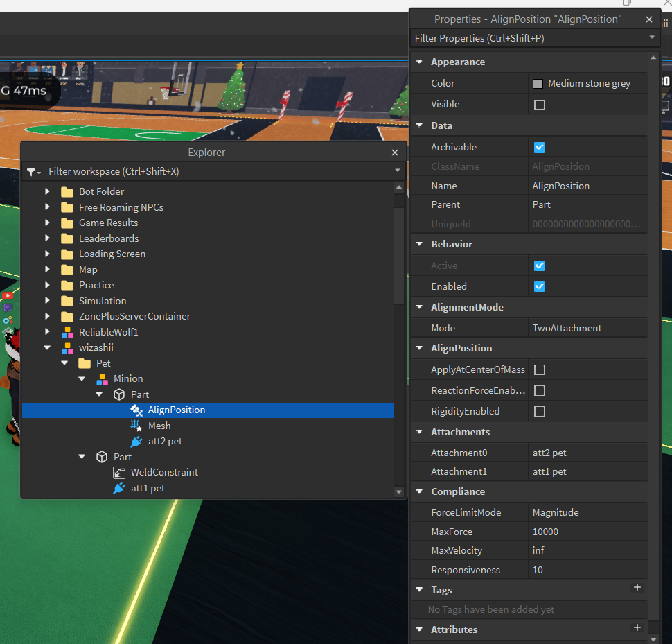Viewport: 672px width, 644px height.
Task: Click the Mesh icon under Part
Action: [136, 426]
